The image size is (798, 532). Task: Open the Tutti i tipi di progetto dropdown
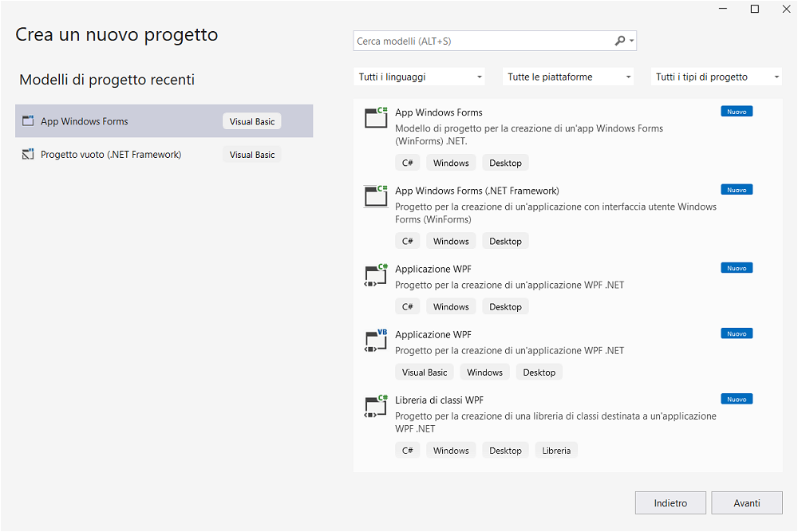pos(717,77)
